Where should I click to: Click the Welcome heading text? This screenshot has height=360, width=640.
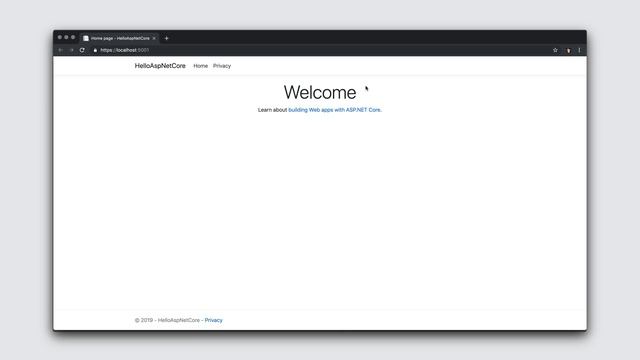tap(320, 92)
